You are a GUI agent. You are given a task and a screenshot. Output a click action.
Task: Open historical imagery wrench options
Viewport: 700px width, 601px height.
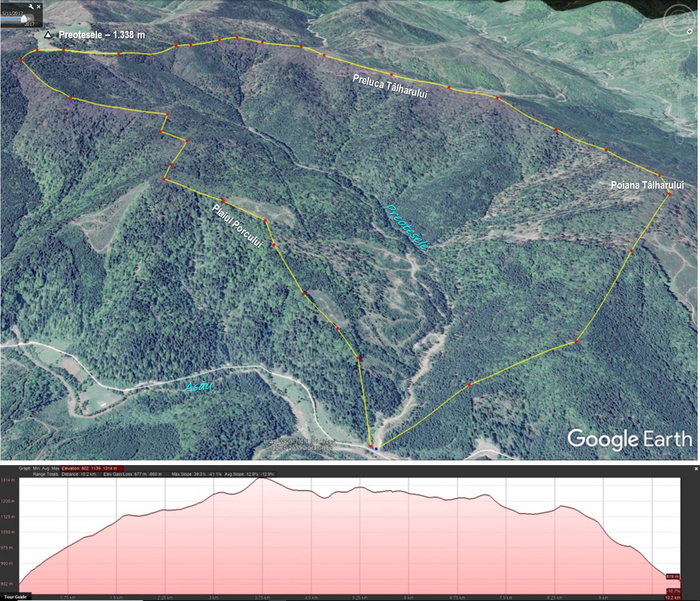pos(31,7)
